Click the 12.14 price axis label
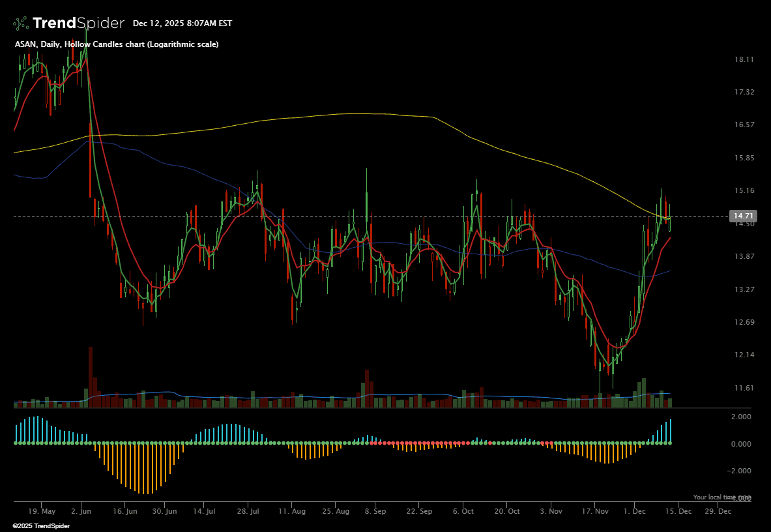 [x=744, y=355]
